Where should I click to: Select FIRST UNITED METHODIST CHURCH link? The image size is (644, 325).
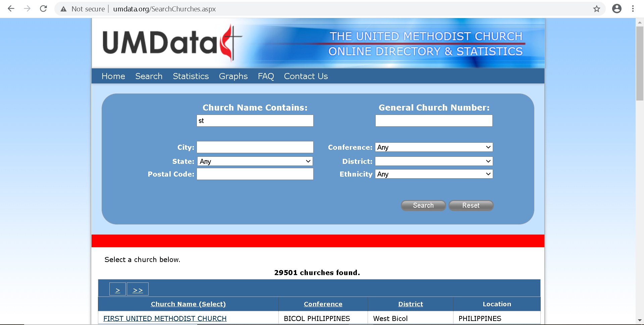coord(165,319)
